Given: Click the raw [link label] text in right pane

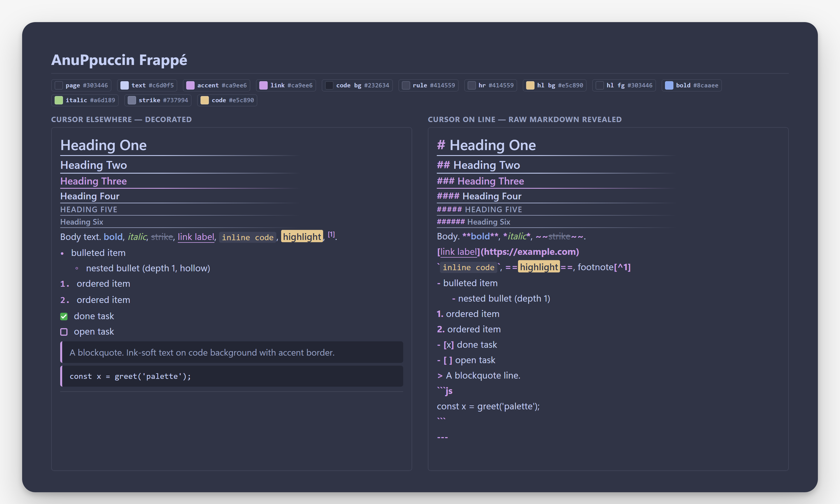Looking at the screenshot, I should (458, 252).
